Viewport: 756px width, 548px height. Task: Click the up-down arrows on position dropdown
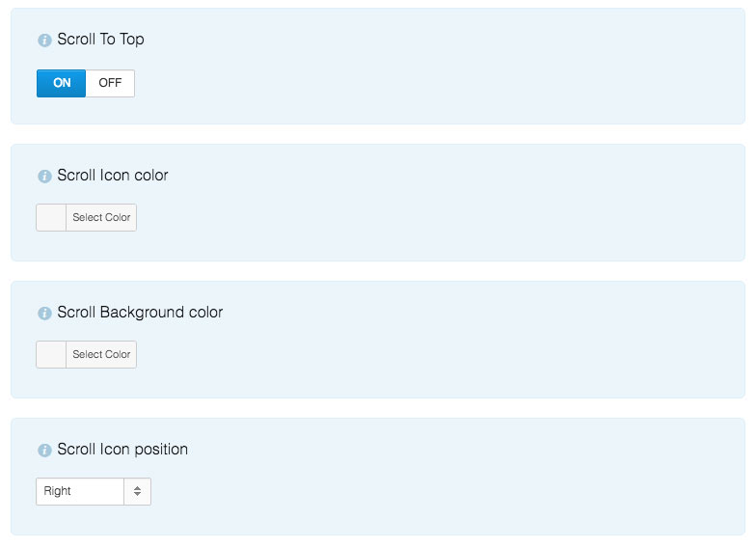click(x=137, y=491)
